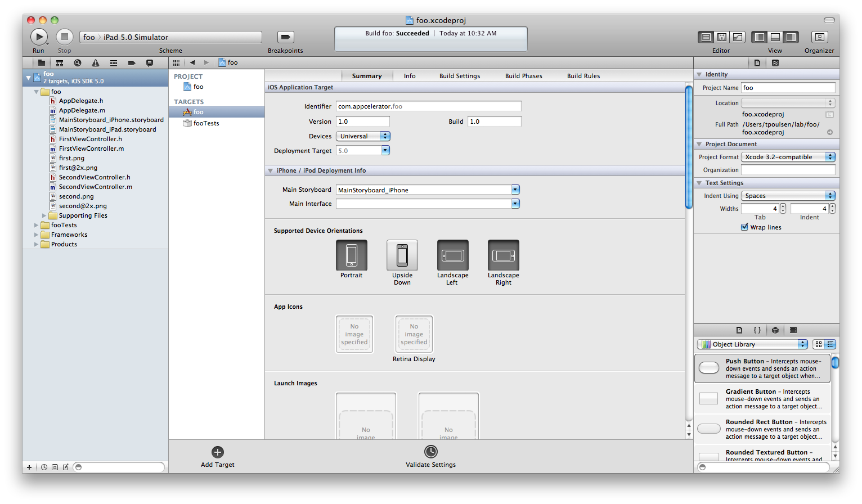Open the Indent Using Spaces dropdown
Screen dimensions: 862x504
click(788, 196)
